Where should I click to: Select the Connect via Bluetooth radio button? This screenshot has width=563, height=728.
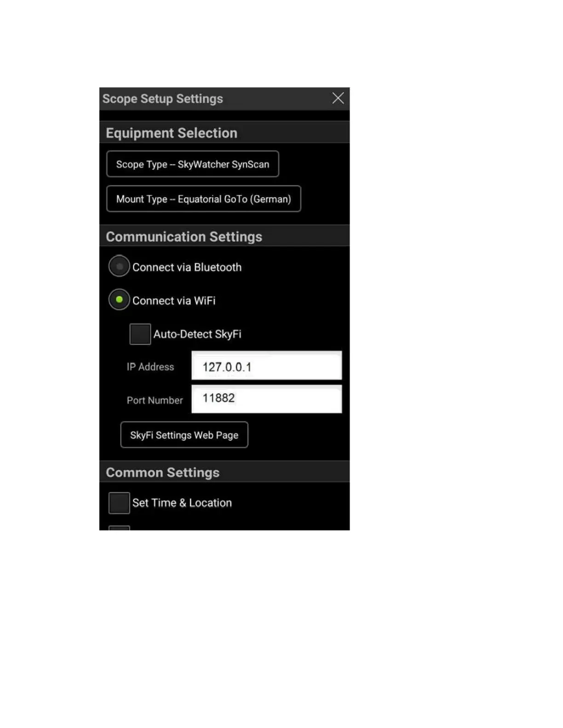[119, 267]
